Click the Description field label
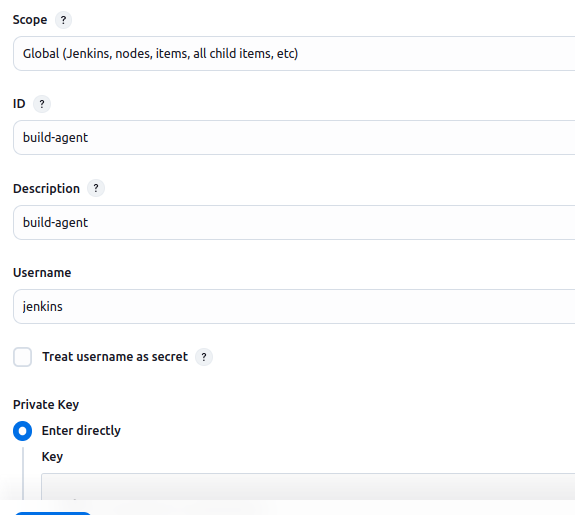The width and height of the screenshot is (575, 515). [46, 189]
